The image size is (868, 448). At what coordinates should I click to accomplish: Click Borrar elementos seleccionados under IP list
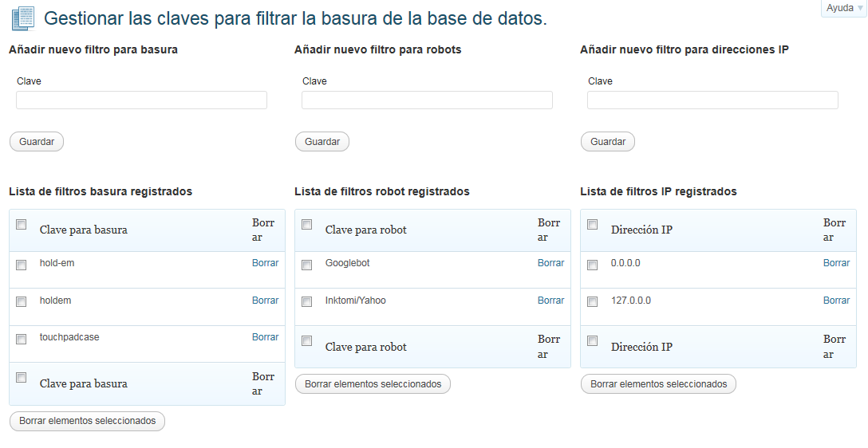[659, 384]
